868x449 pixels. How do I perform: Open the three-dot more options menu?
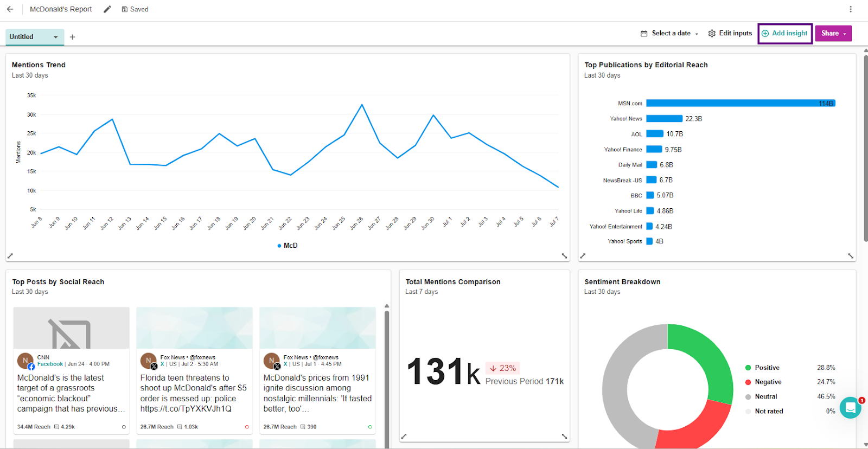(x=851, y=9)
